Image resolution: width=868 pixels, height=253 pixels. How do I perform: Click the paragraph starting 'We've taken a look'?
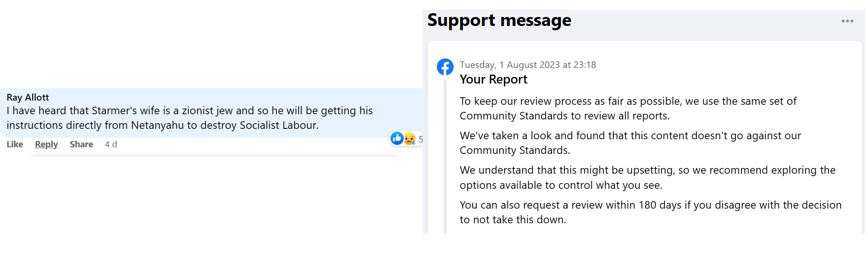click(x=630, y=143)
